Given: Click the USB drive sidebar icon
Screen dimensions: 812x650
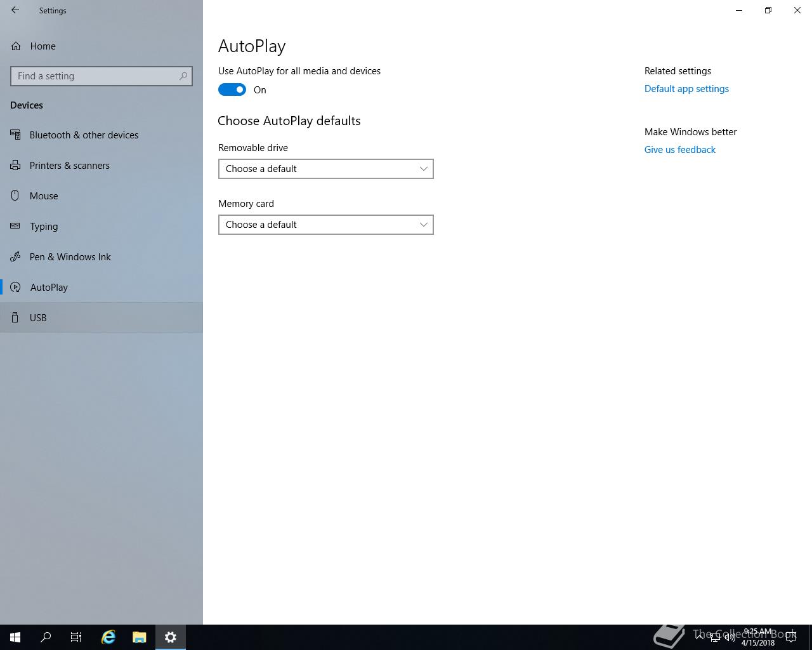Looking at the screenshot, I should 15,317.
